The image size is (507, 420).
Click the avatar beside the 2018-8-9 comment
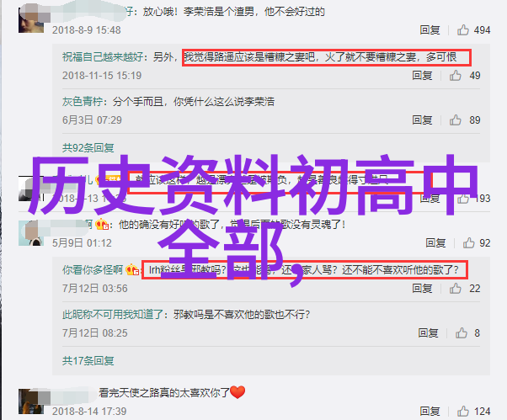point(30,20)
